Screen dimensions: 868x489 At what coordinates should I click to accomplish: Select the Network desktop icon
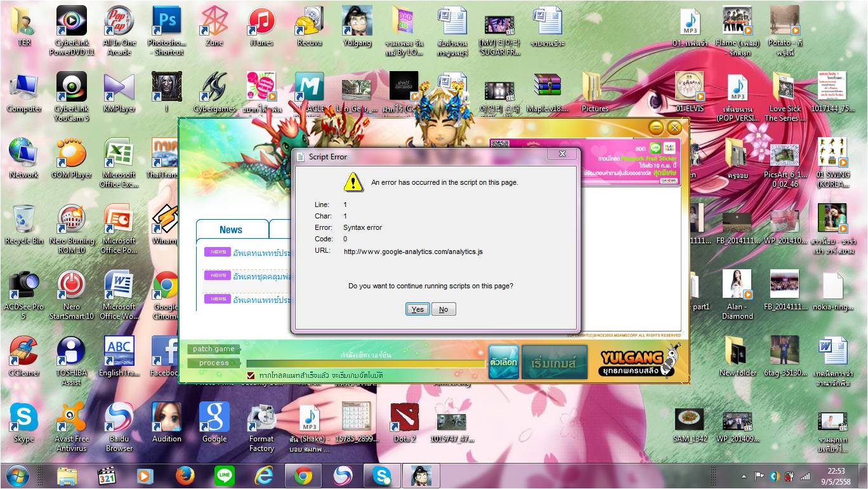(x=24, y=159)
